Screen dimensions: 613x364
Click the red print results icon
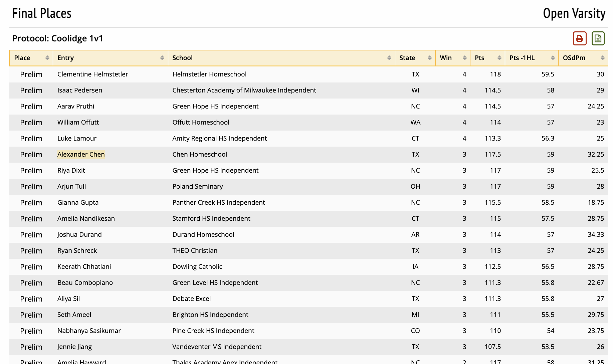pyautogui.click(x=579, y=38)
